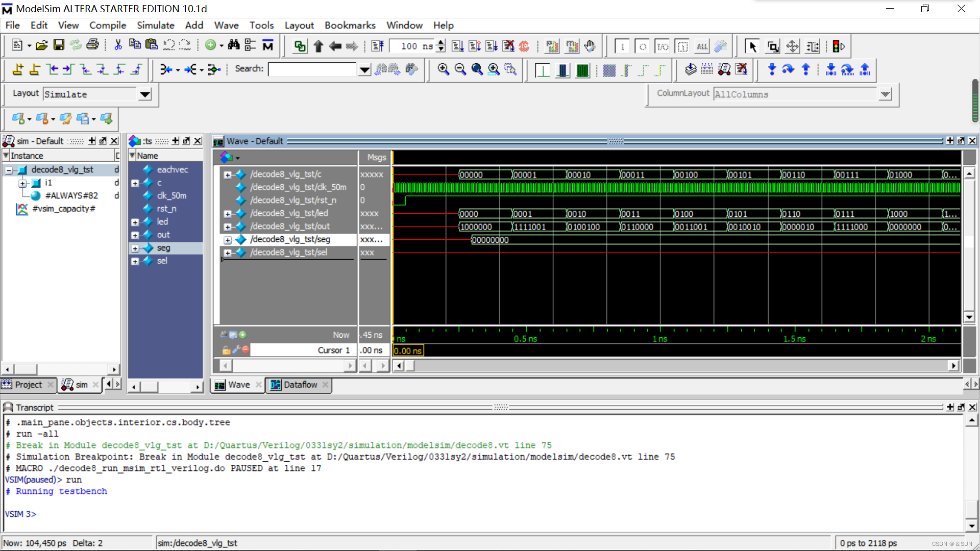Image resolution: width=980 pixels, height=551 pixels.
Task: Collapse the decode8_vlg_tst instance tree
Action: click(x=9, y=170)
